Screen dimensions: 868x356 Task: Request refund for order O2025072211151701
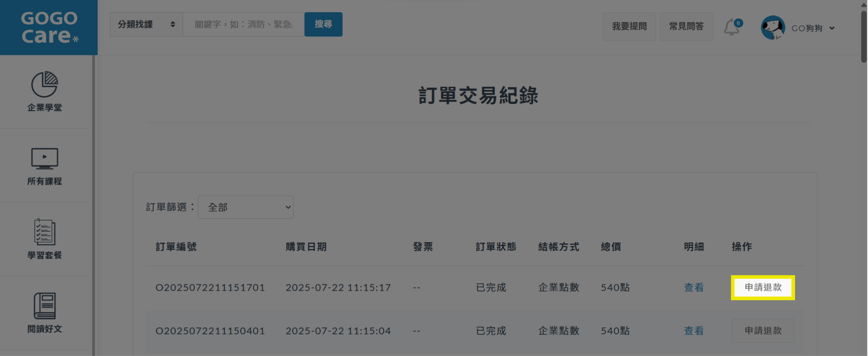(763, 288)
